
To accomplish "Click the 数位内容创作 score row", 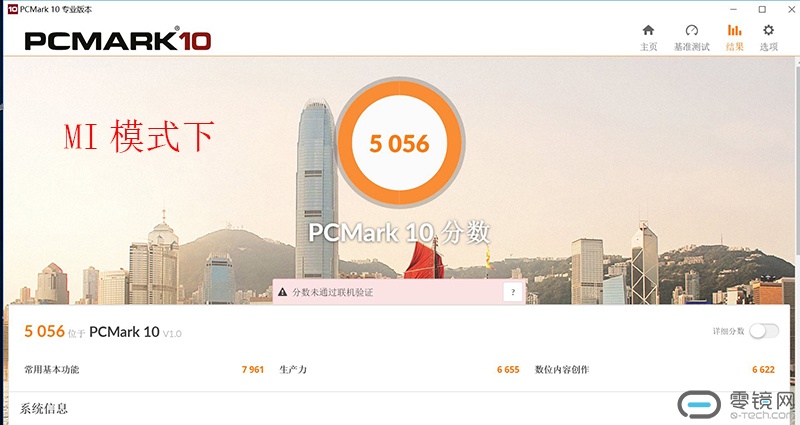I will (x=655, y=369).
